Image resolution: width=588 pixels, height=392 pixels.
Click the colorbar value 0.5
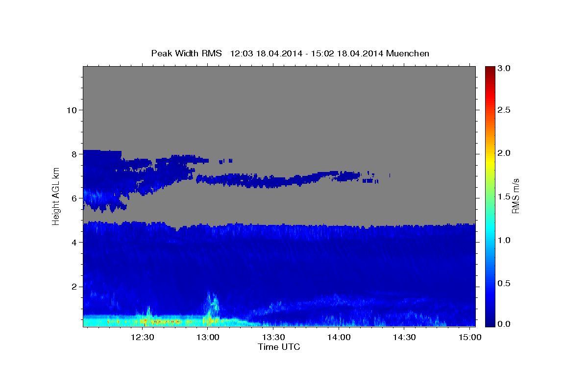(505, 283)
